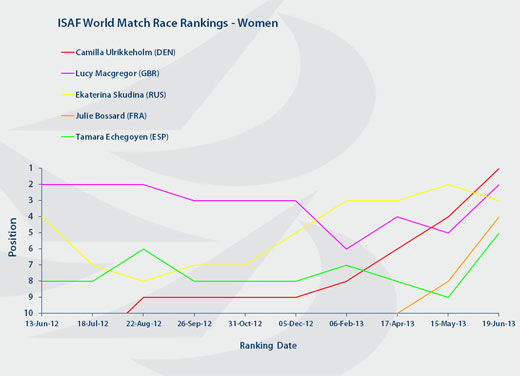
Task: Click the magenta Lucy Macgregor legend line
Action: click(68, 73)
